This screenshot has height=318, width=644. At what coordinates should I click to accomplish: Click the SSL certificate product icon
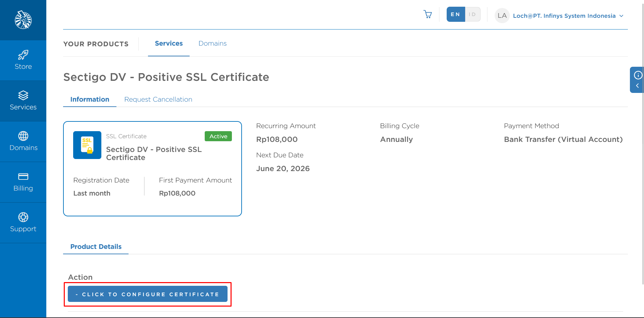(87, 145)
